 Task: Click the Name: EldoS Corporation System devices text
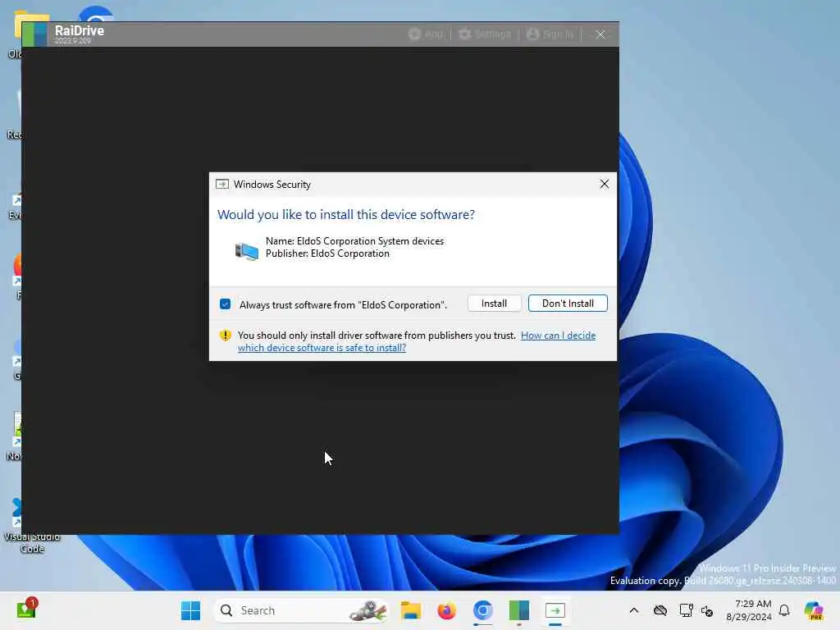click(x=354, y=241)
